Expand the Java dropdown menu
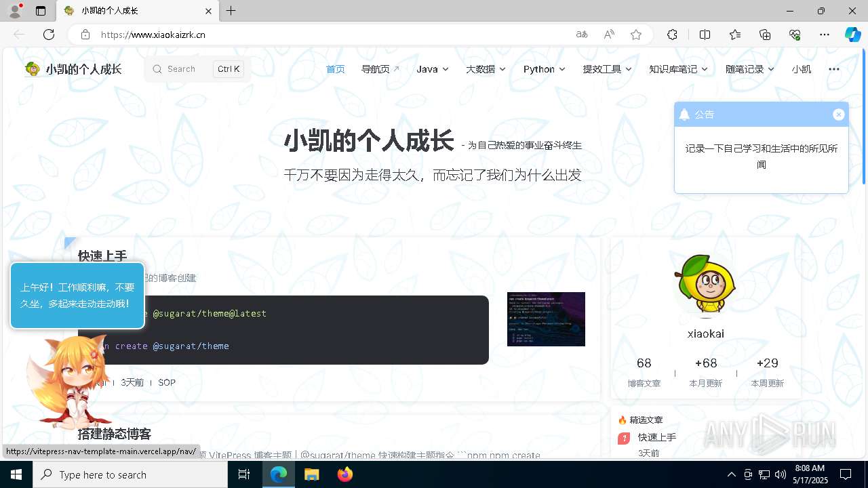Viewport: 868px width, 488px height. pos(433,69)
